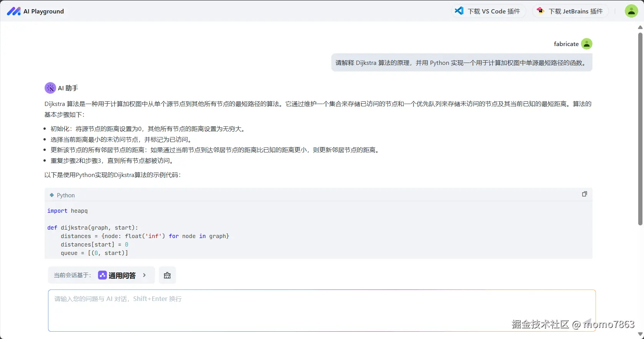This screenshot has width=644, height=339.
Task: Copy the Python code block
Action: click(x=584, y=194)
